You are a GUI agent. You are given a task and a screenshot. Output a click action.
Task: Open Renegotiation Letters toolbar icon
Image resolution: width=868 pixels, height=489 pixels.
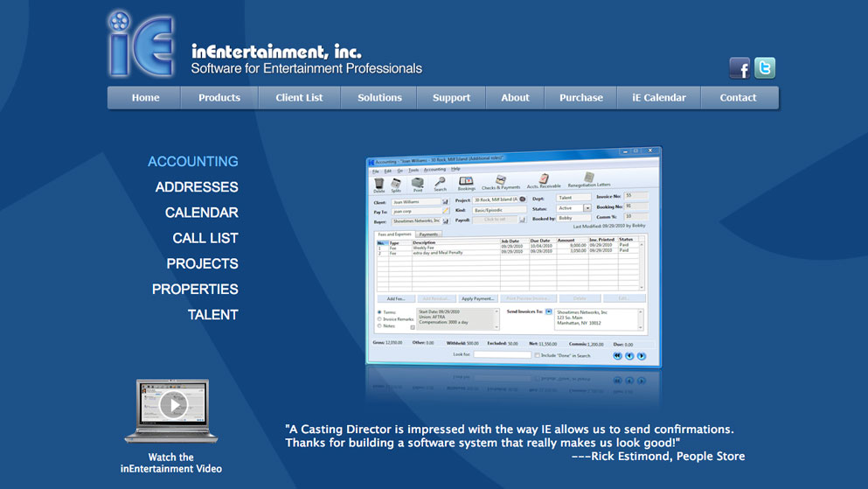(x=589, y=178)
